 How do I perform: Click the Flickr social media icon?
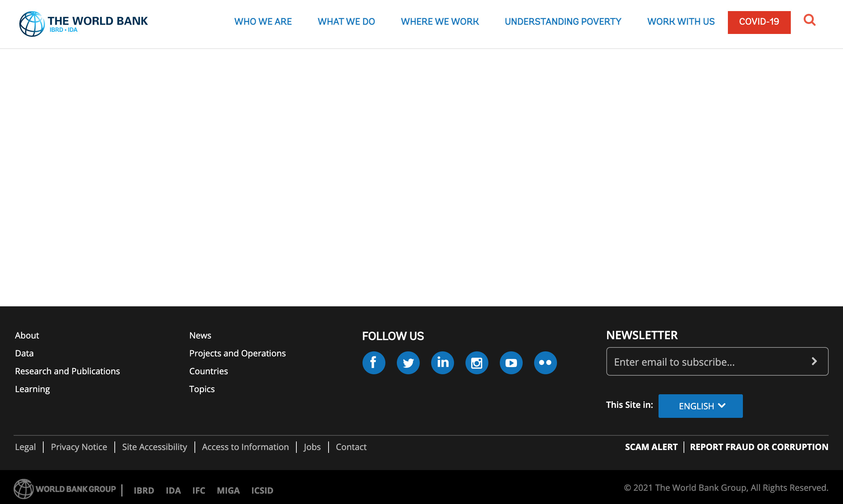[x=545, y=362]
